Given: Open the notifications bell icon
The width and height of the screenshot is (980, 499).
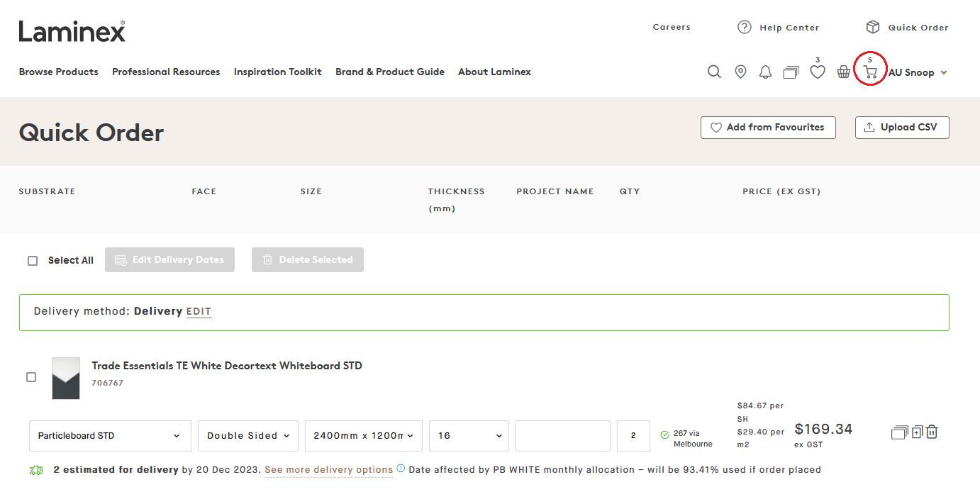Looking at the screenshot, I should (765, 72).
